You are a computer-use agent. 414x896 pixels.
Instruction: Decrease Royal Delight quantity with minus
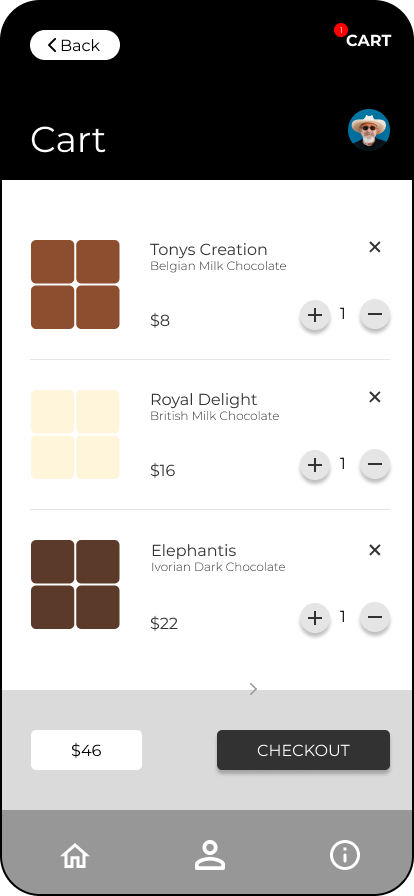pos(375,465)
